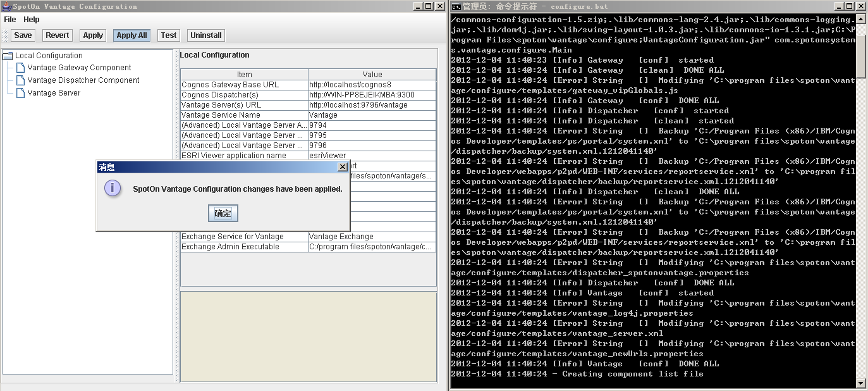Click the Local Configuration folder icon
The width and height of the screenshot is (868, 391).
8,56
